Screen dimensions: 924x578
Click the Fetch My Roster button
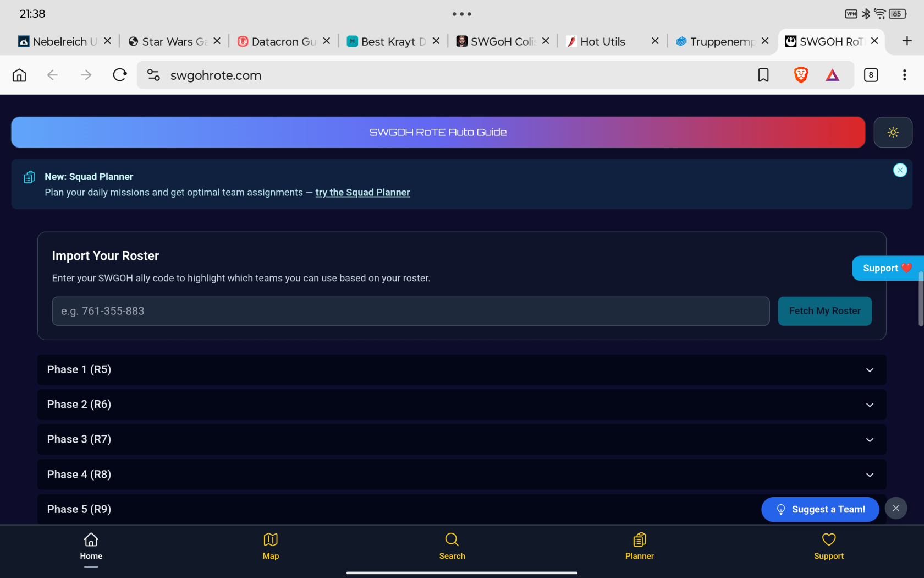(x=824, y=311)
